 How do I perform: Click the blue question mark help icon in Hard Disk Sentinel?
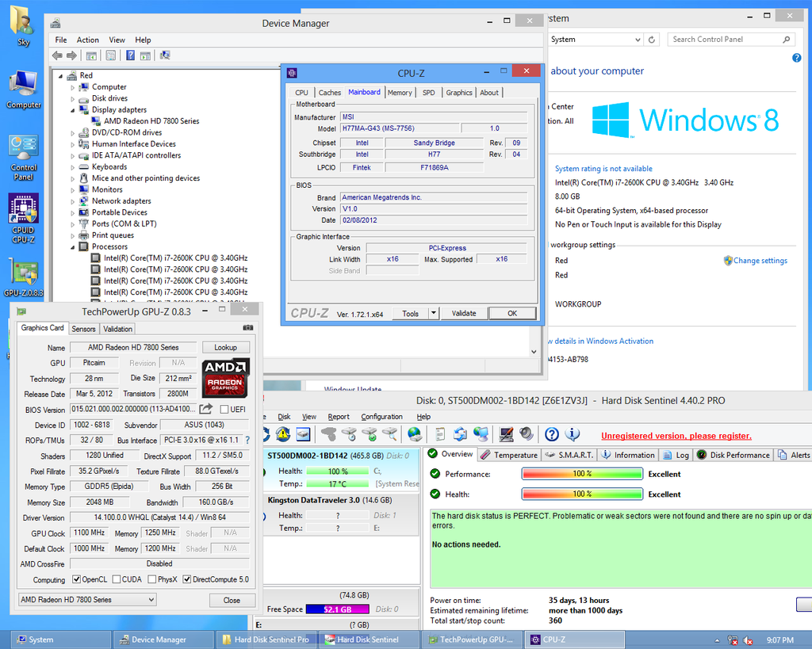[551, 433]
